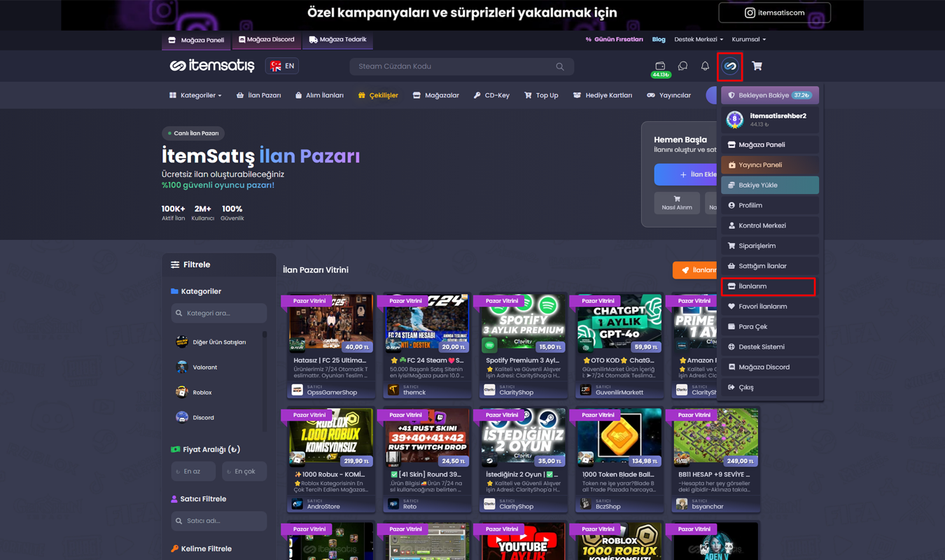The width and height of the screenshot is (945, 560).
Task: Focus the Kategori ara search field
Action: tap(219, 314)
